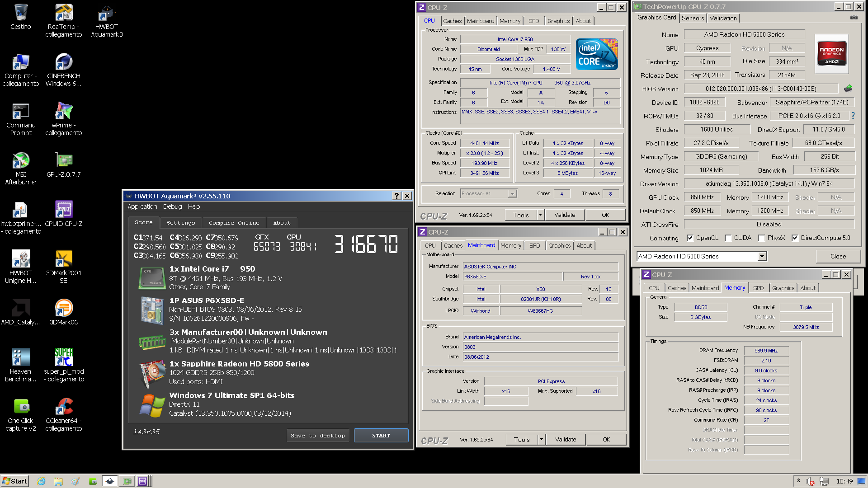Enable the PhysX checkbox in GPU-Z

coord(761,238)
